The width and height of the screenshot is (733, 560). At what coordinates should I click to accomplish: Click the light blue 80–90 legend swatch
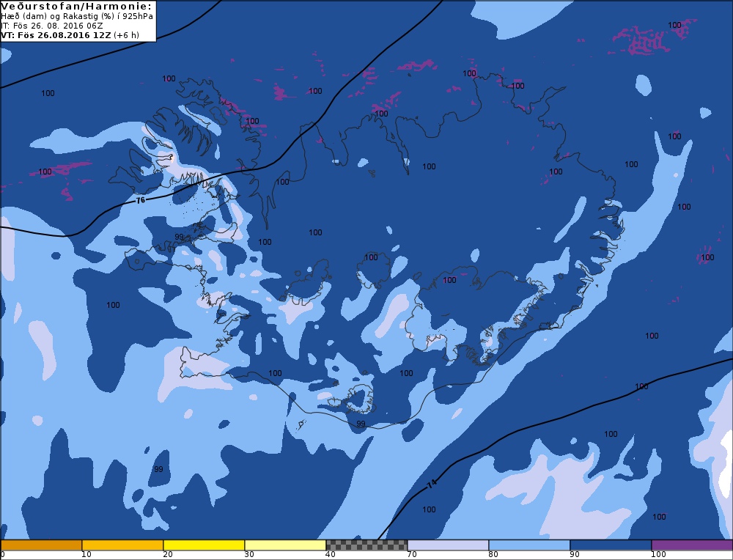coord(529,545)
